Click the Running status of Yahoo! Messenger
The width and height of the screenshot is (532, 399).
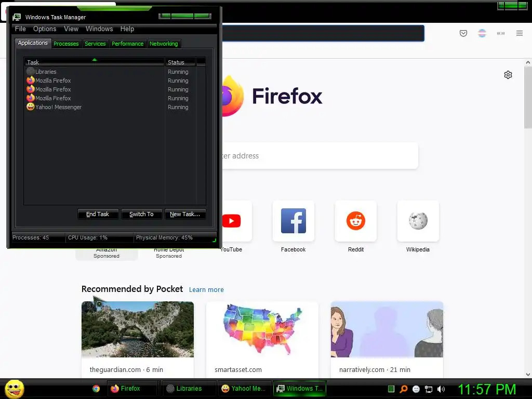[178, 107]
